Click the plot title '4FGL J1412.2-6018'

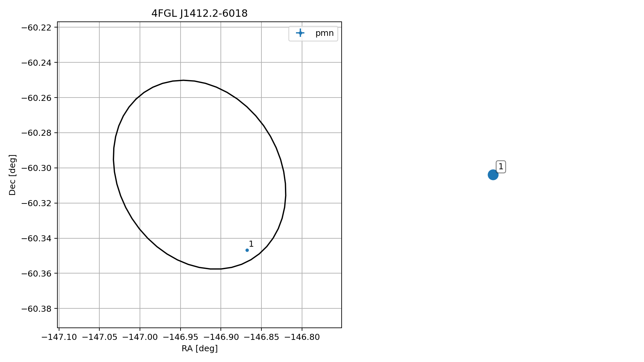(199, 13)
